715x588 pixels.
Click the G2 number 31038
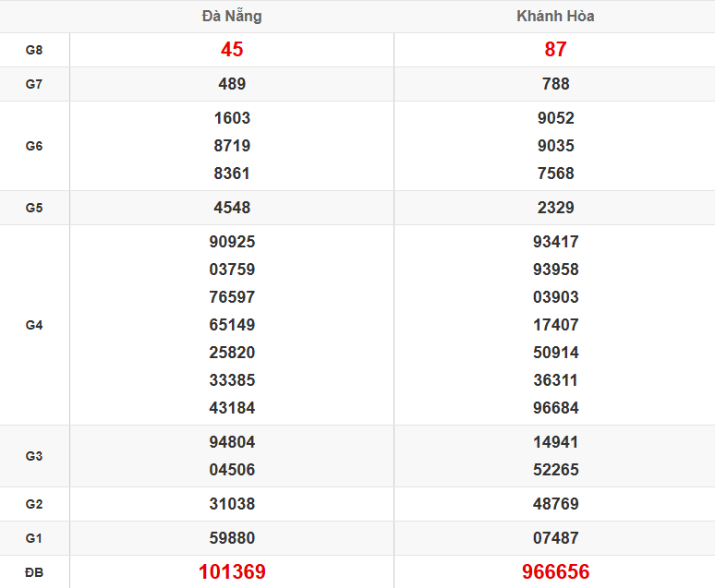pyautogui.click(x=232, y=504)
